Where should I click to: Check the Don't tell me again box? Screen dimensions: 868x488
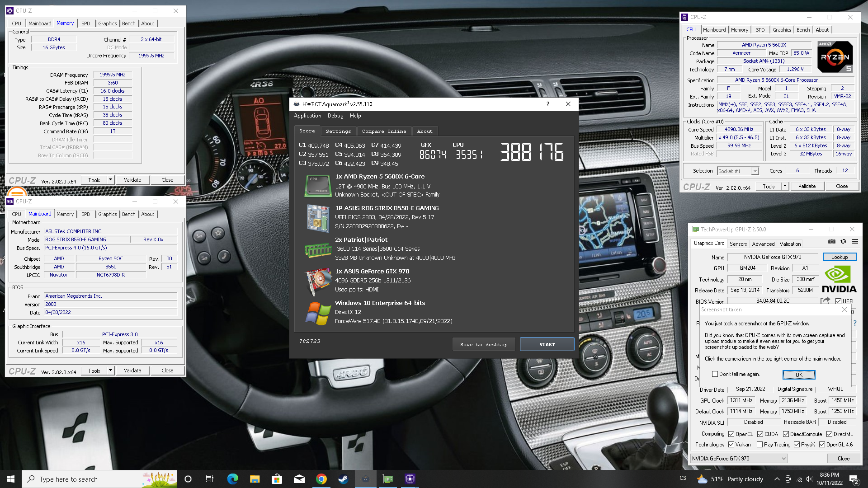715,374
